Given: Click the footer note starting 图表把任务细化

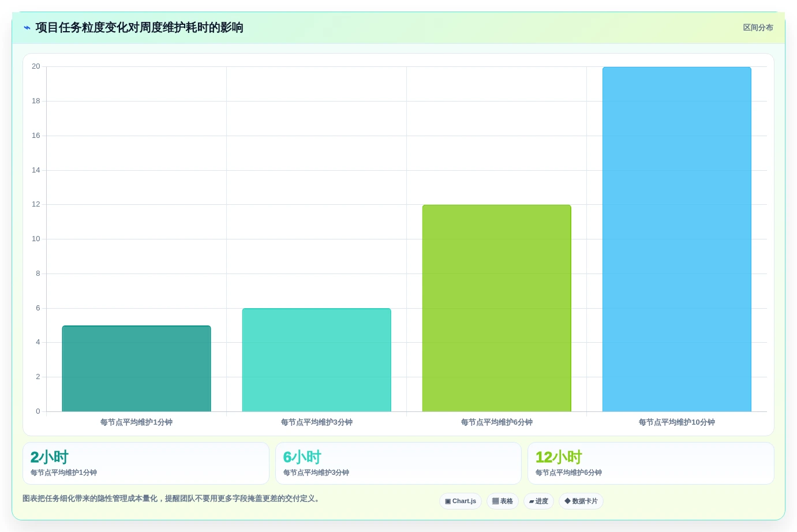Looking at the screenshot, I should coord(171,499).
